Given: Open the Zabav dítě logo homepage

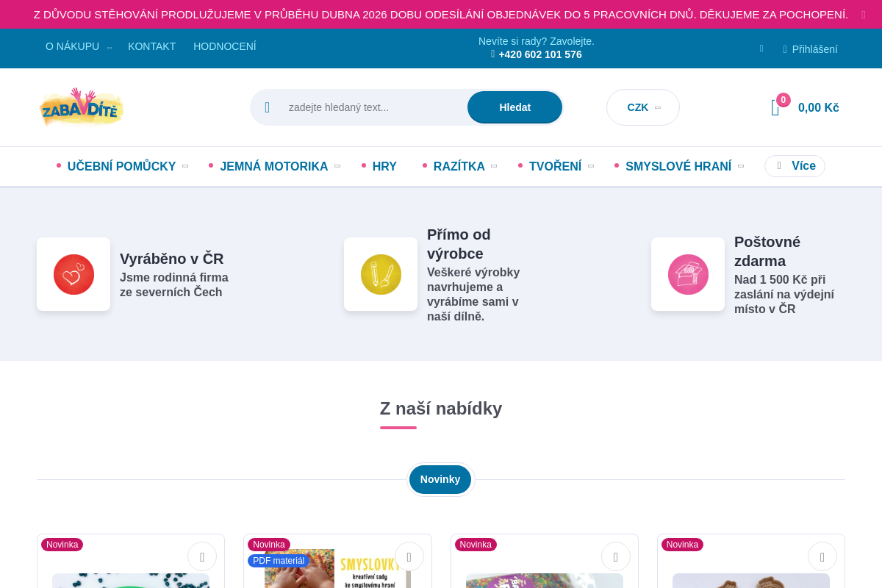Looking at the screenshot, I should [x=82, y=107].
